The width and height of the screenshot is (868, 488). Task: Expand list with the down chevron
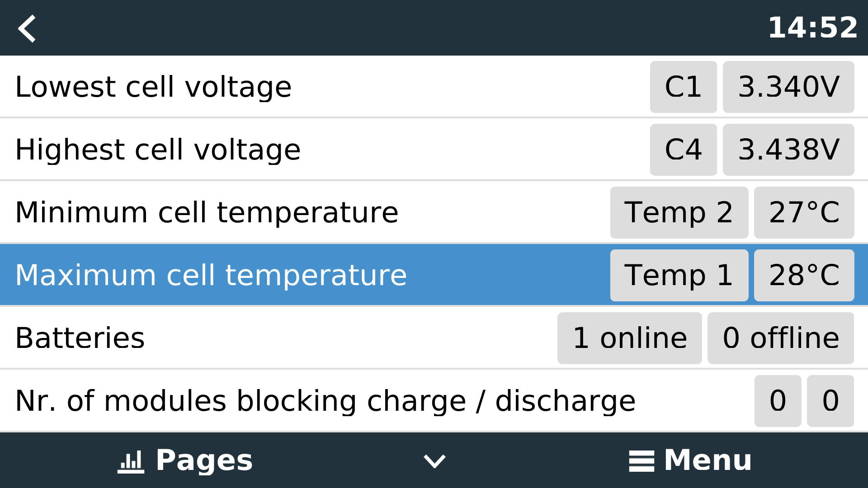pyautogui.click(x=434, y=461)
